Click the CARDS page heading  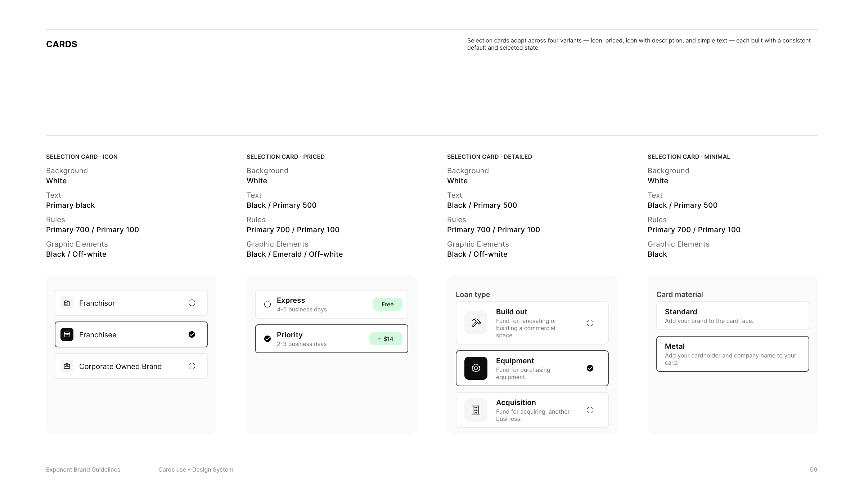(62, 44)
